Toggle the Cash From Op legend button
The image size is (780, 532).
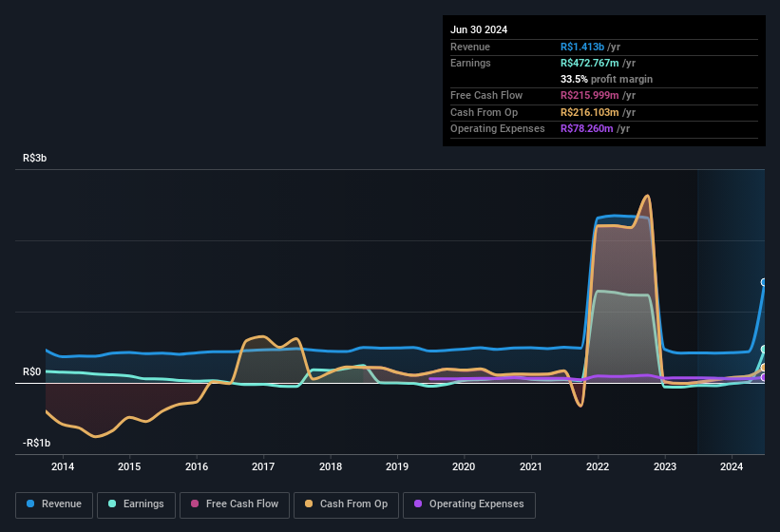point(346,504)
